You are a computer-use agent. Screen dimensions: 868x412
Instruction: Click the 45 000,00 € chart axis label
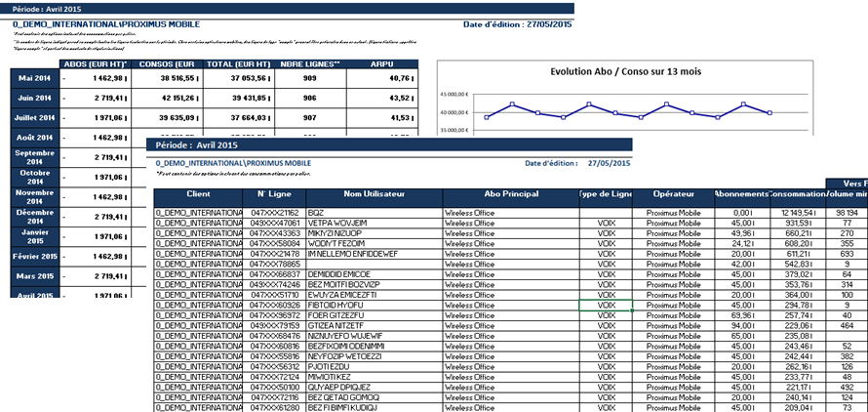(454, 94)
